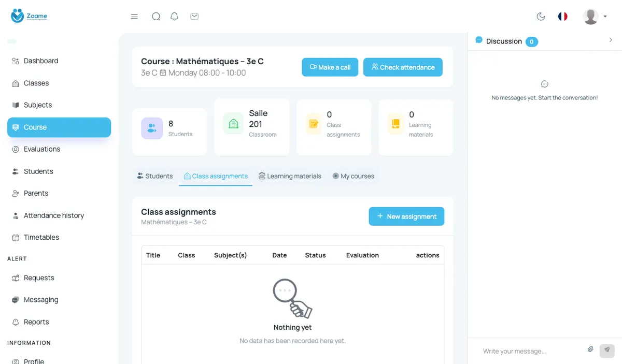Toggle dark mode moon icon

point(541,17)
